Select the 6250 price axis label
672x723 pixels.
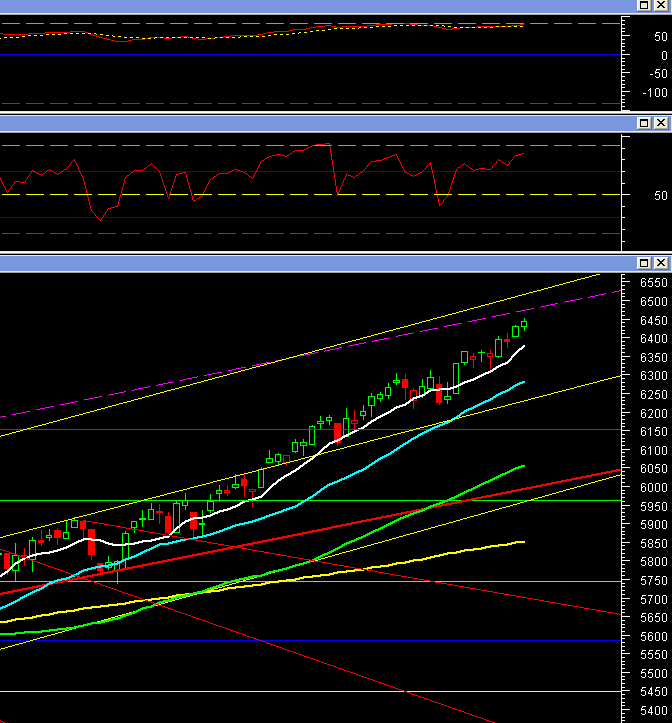coord(654,395)
